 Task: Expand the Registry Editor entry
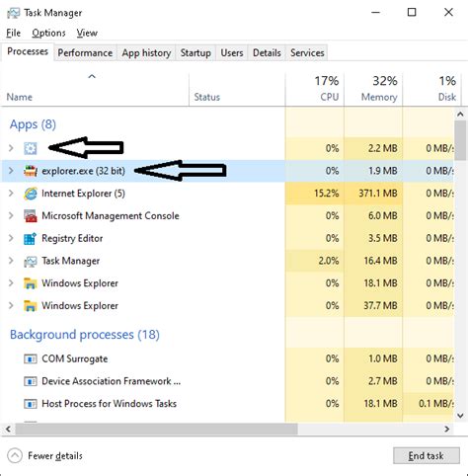point(11,238)
